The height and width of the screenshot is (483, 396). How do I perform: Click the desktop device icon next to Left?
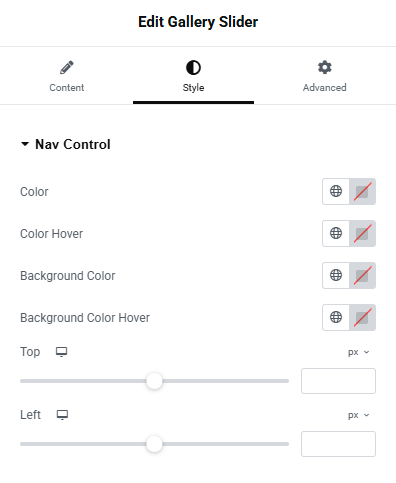click(62, 415)
